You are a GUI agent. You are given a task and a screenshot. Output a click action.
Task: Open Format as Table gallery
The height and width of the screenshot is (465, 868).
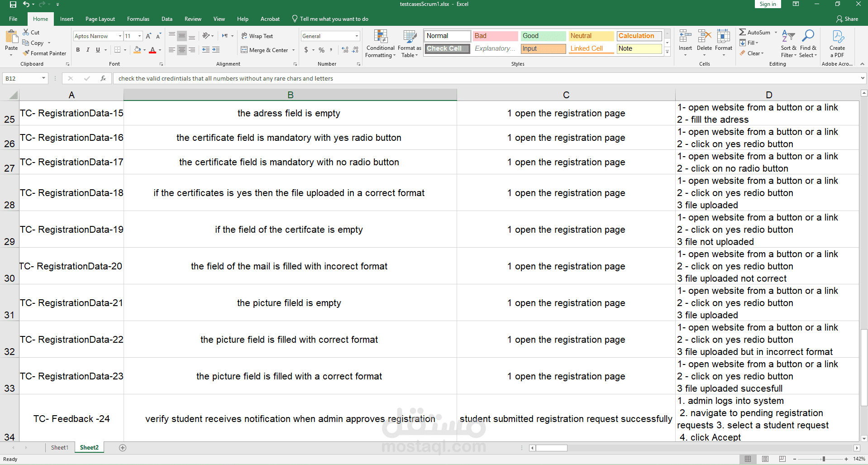point(410,44)
